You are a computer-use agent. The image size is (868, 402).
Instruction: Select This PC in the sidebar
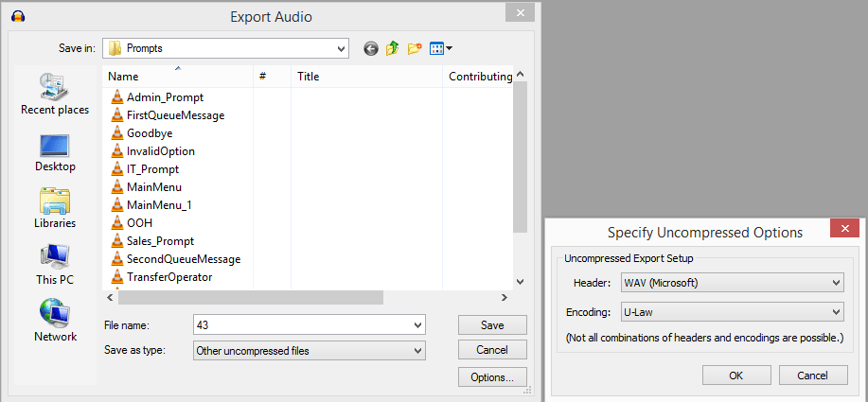coord(55,265)
